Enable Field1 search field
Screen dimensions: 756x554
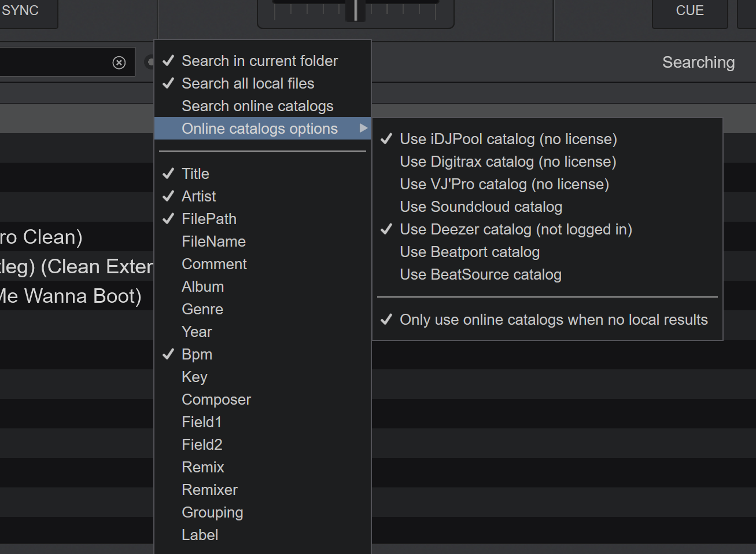coord(263,422)
